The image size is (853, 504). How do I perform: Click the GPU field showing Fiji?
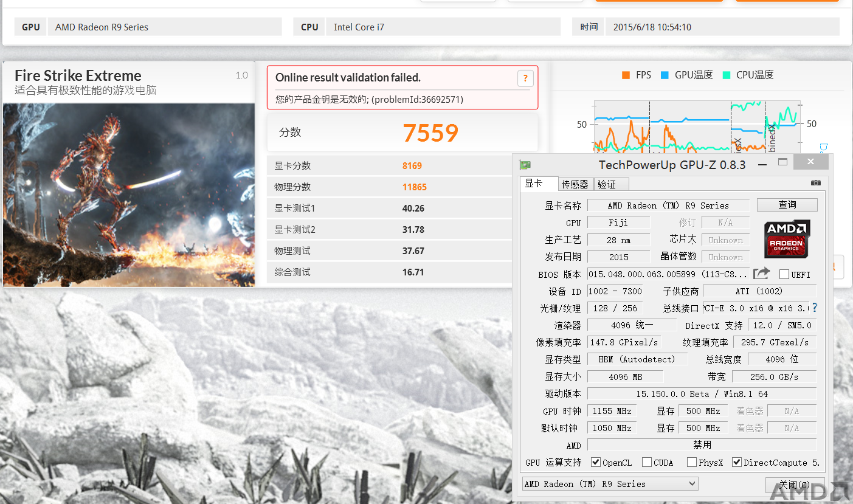[x=618, y=223]
